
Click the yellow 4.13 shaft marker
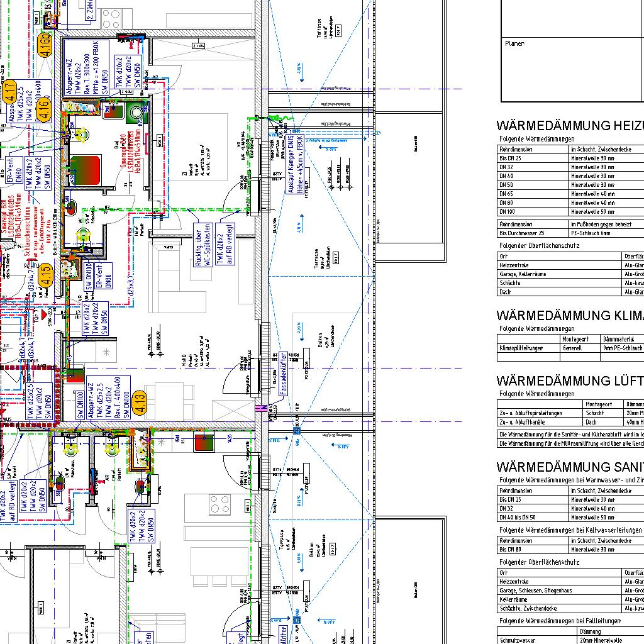click(x=140, y=402)
